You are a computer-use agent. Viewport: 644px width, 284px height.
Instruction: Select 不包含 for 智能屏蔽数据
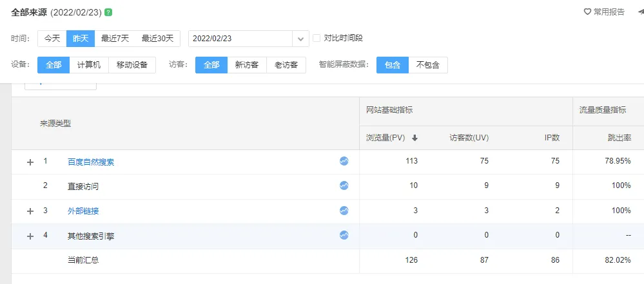click(x=428, y=65)
